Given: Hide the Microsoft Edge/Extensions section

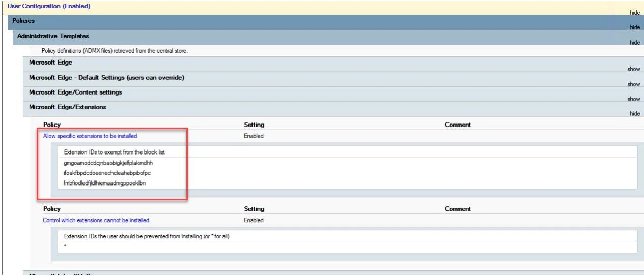Looking at the screenshot, I should (634, 114).
